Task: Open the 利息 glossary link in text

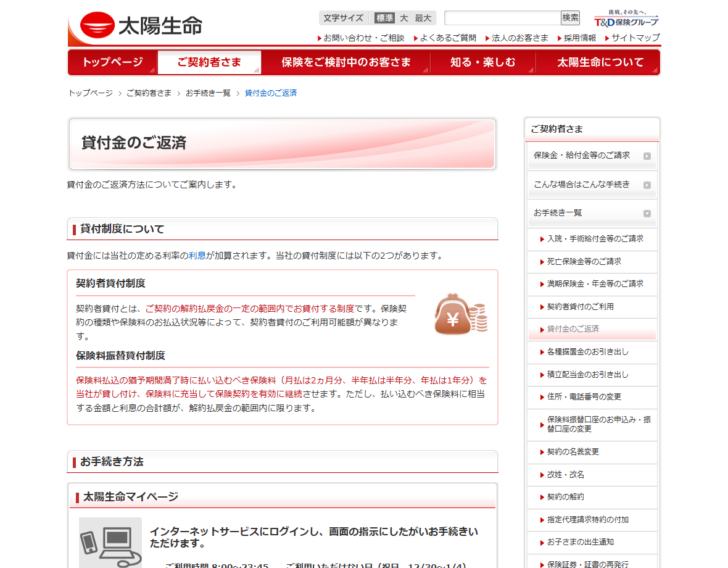Action: [x=197, y=256]
